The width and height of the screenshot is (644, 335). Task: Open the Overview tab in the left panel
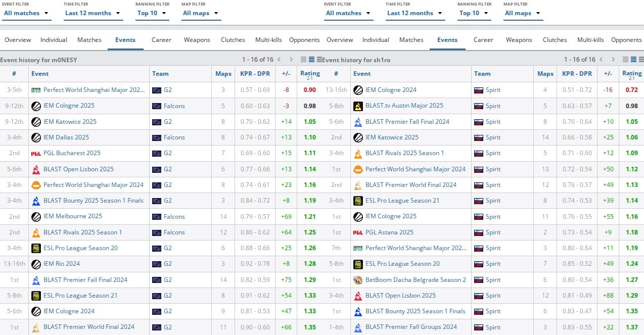coord(18,40)
